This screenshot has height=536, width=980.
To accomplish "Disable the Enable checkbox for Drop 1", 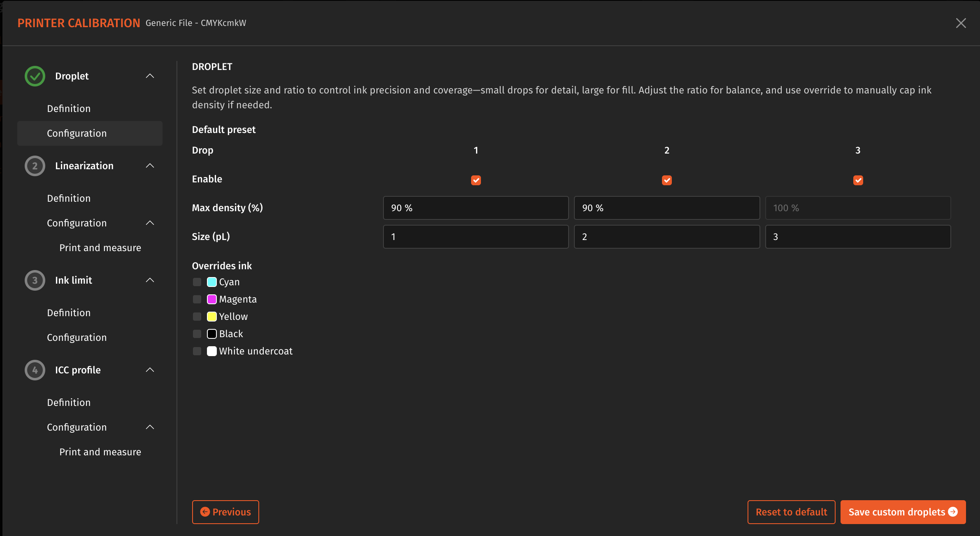I will (476, 180).
